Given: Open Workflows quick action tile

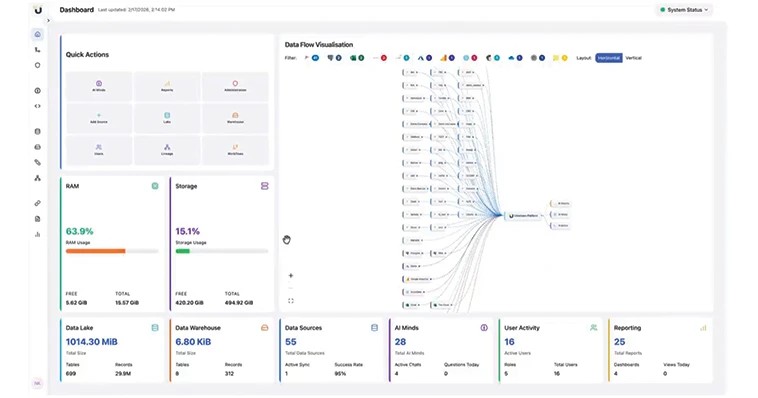Looking at the screenshot, I should [x=235, y=150].
